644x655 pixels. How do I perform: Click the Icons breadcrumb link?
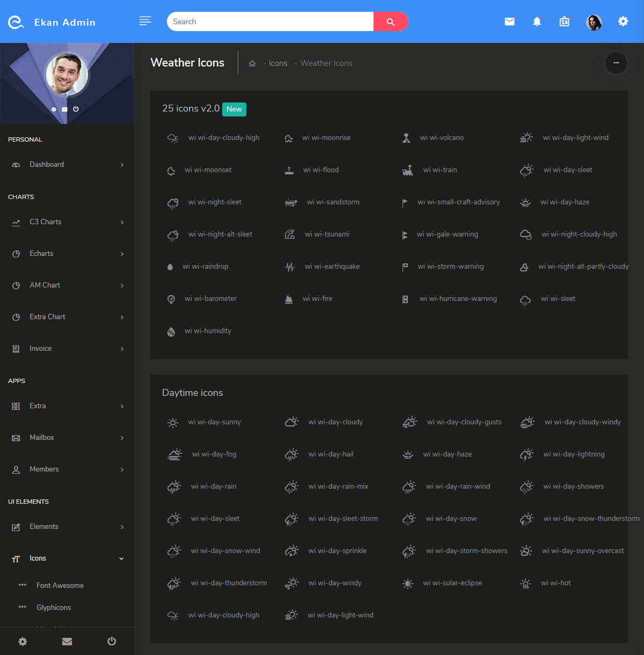(x=277, y=63)
